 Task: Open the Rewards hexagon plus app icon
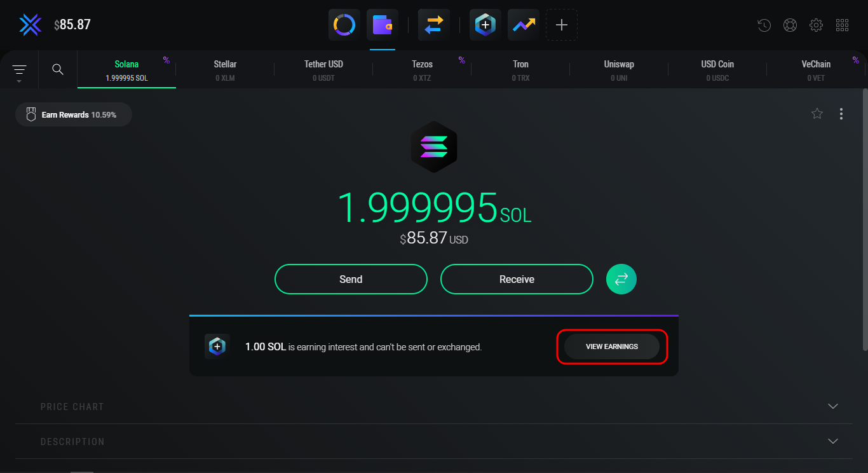(485, 25)
